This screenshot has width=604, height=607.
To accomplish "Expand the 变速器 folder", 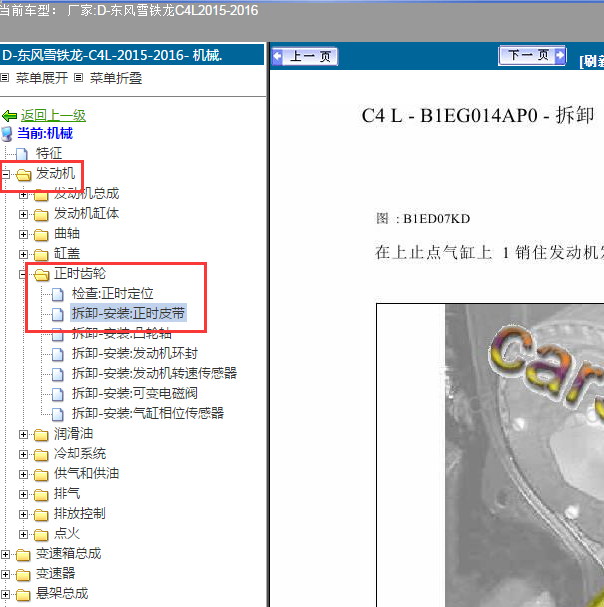I will (x=5, y=574).
